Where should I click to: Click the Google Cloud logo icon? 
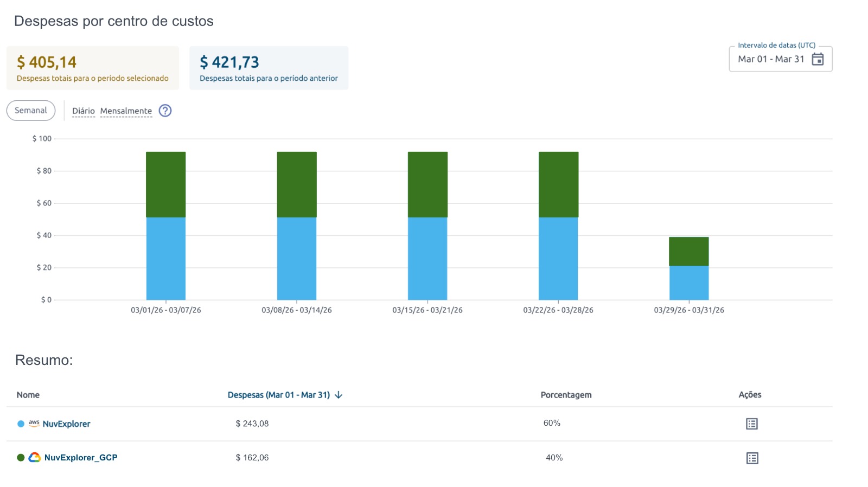[x=35, y=457]
